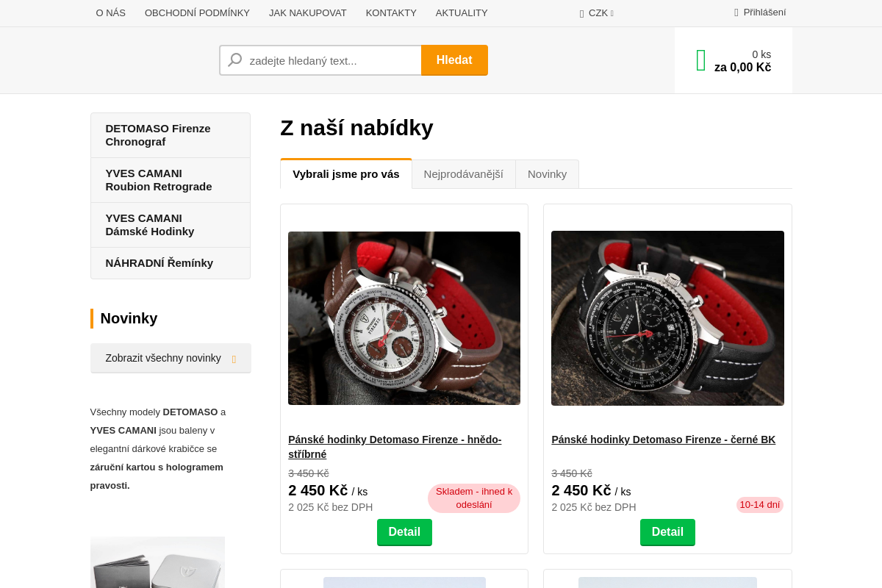Switch to the Nejprodávanější tab
Screen dimensions: 882x588
pyautogui.click(x=463, y=174)
